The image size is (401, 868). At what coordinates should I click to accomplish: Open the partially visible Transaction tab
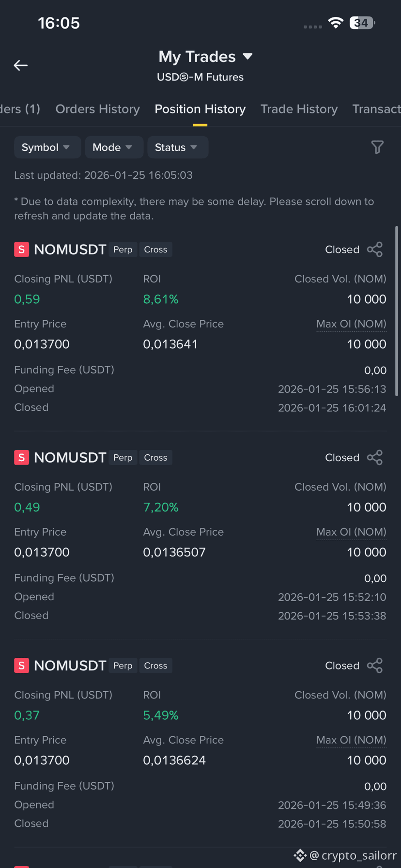tap(376, 109)
